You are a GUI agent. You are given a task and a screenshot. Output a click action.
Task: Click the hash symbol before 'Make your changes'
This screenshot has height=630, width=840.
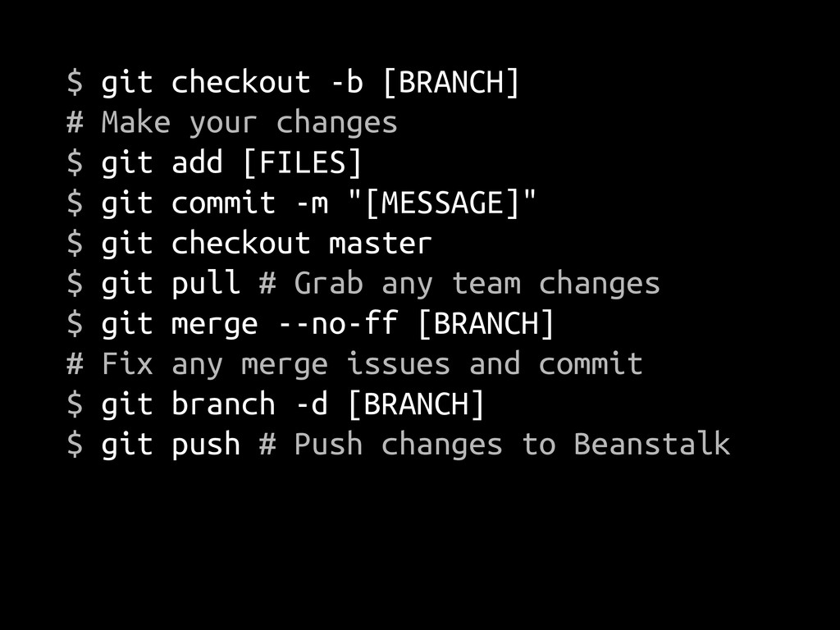(75, 123)
